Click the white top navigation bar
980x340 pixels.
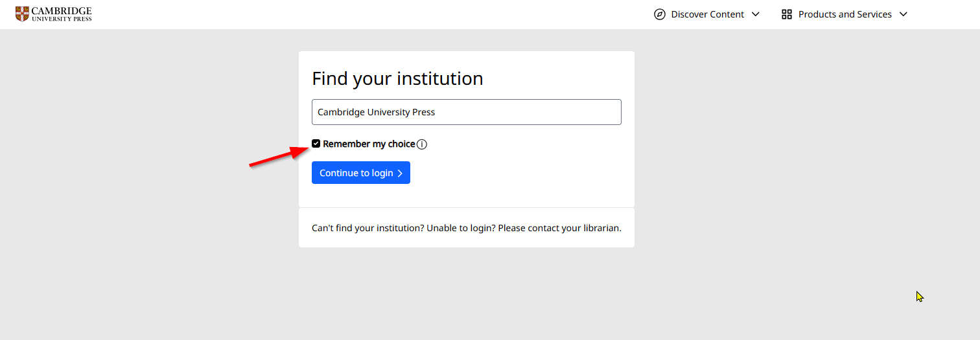click(x=490, y=14)
